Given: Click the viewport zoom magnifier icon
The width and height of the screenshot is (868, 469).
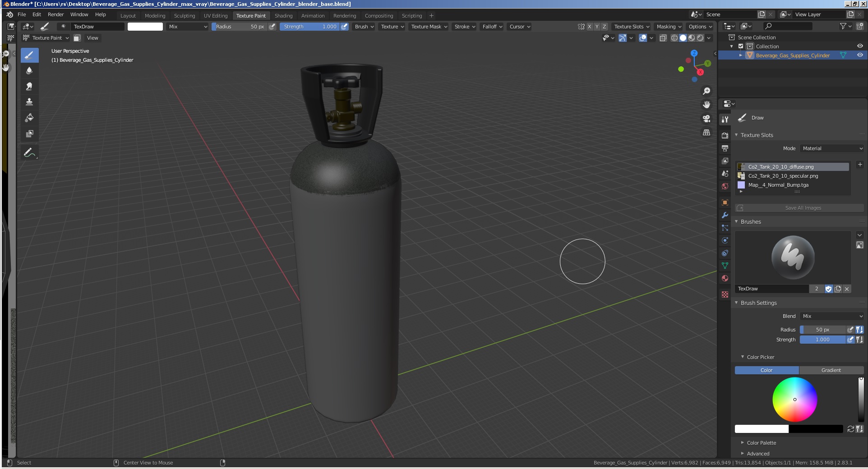Looking at the screenshot, I should 706,91.
